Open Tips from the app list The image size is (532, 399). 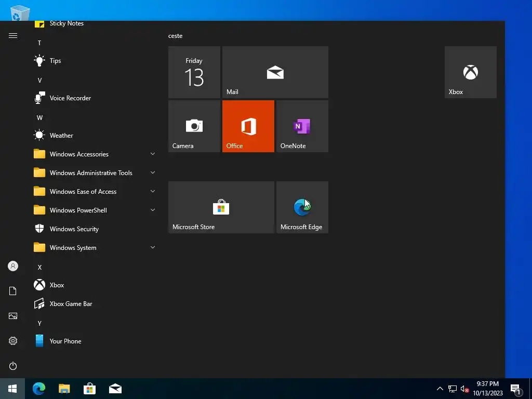click(x=95, y=61)
